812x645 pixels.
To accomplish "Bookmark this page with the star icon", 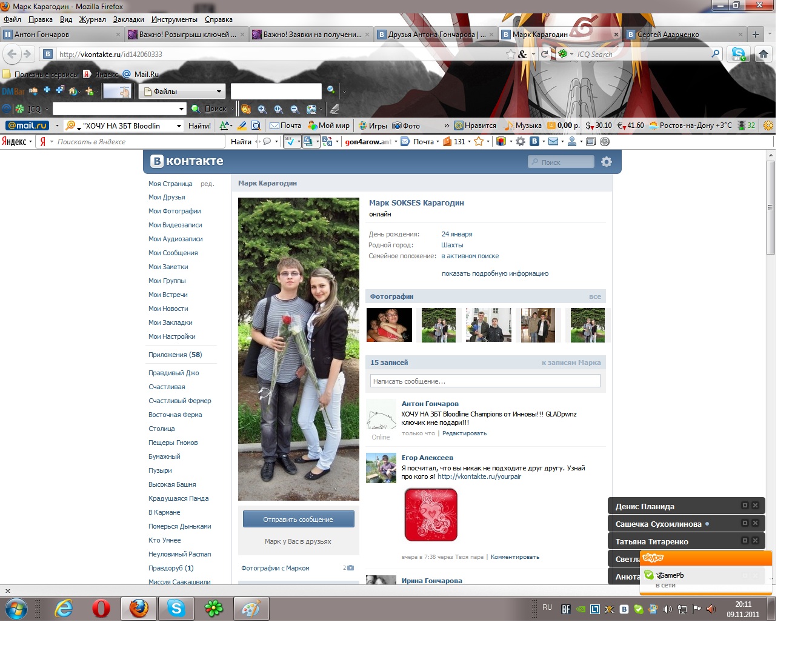I will [511, 54].
